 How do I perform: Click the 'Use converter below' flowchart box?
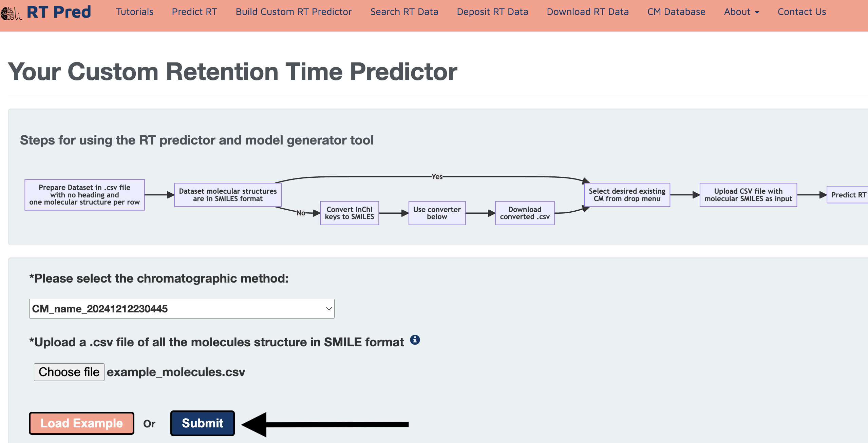[x=437, y=213]
